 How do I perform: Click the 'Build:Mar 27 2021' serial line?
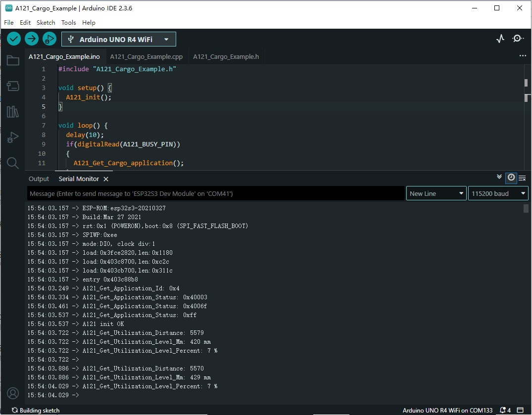[x=112, y=217]
